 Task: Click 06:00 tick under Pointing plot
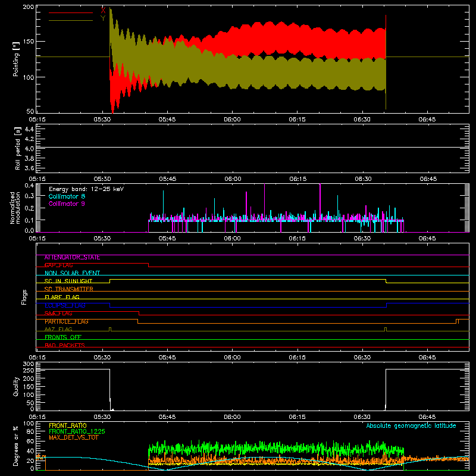coord(232,120)
